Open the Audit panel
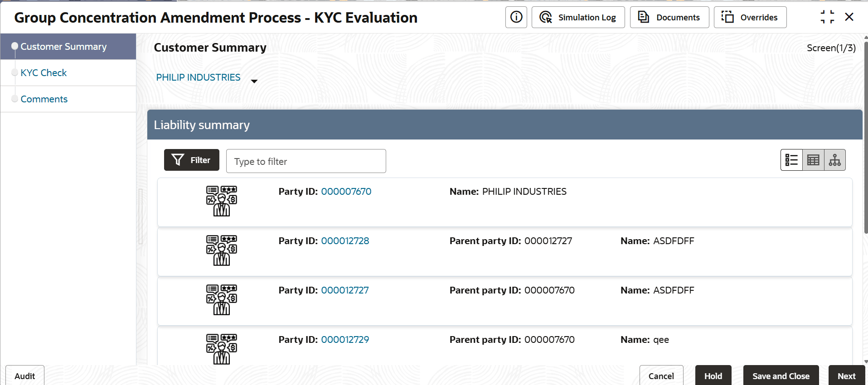868x385 pixels. click(25, 376)
